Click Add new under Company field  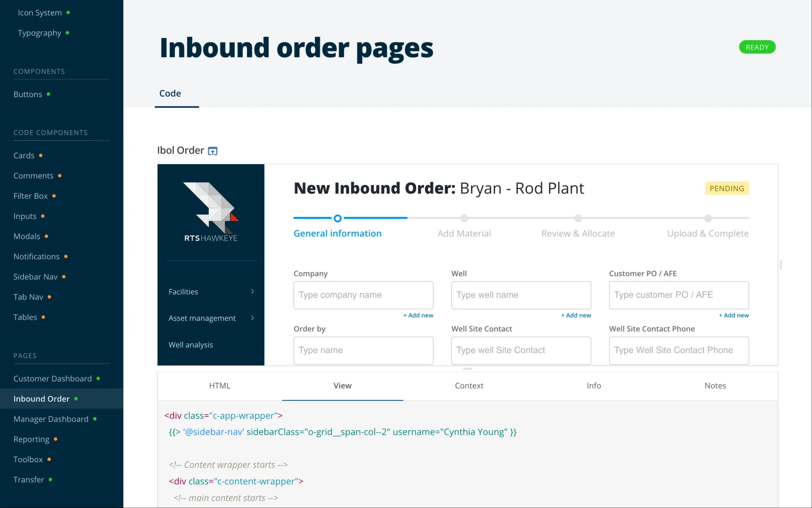(418, 315)
